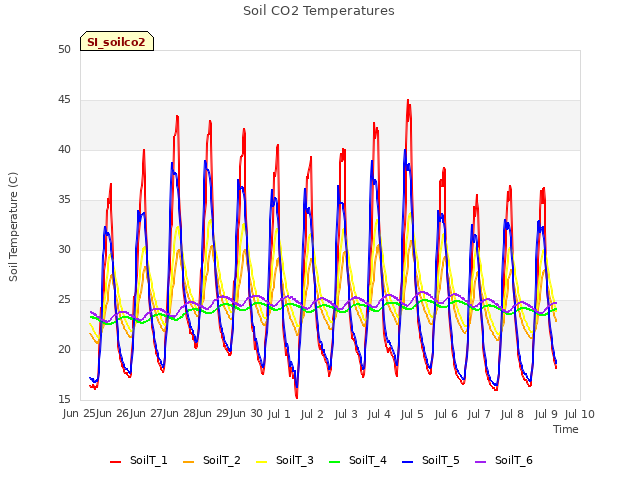Click the Jul 8 x-axis date label
640x480 pixels.
(512, 414)
